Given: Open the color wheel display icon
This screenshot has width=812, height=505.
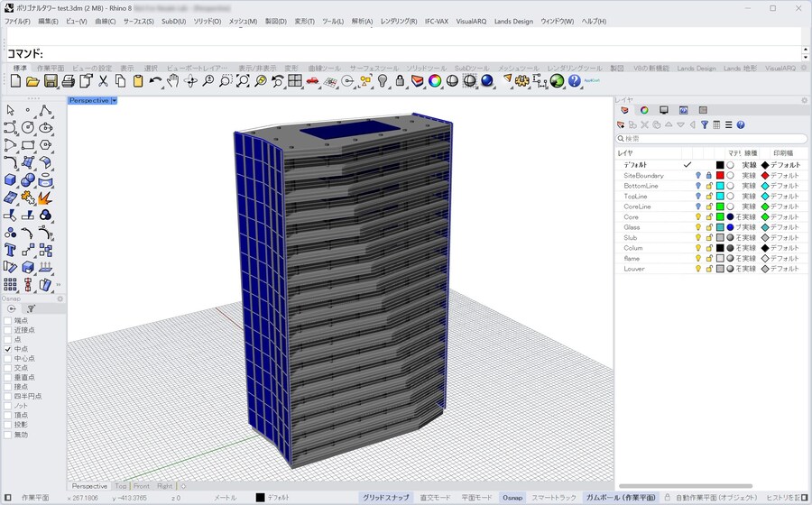Looking at the screenshot, I should [x=435, y=81].
